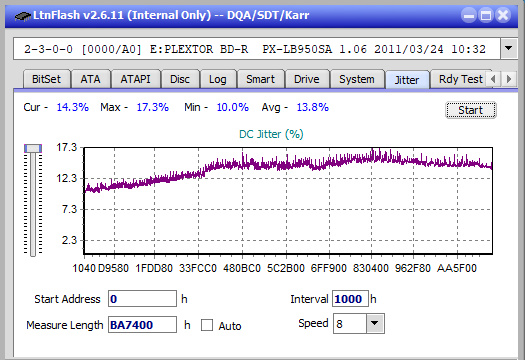Select the Disc tab
Image resolution: width=525 pixels, height=360 pixels.
(180, 79)
